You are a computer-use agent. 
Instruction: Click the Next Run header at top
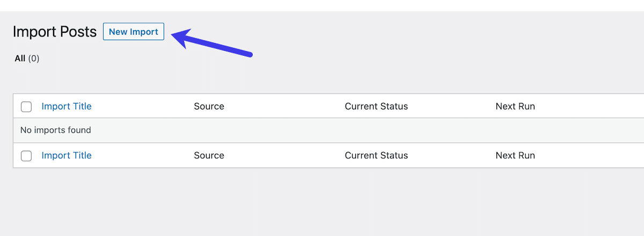point(515,106)
